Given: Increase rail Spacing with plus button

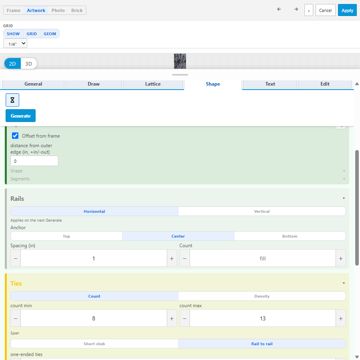Looking at the screenshot, I should pos(172,258).
